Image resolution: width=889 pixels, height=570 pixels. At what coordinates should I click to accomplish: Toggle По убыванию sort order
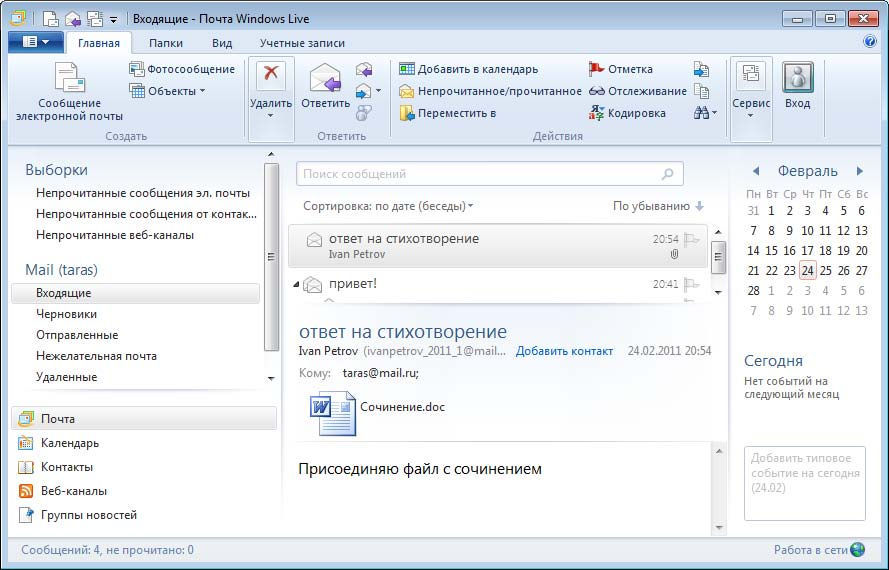click(x=658, y=206)
